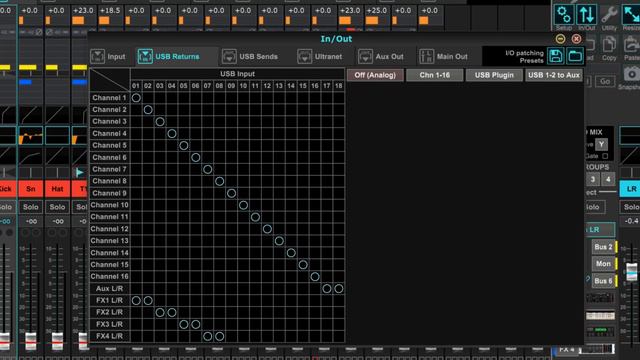Image resolution: width=640 pixels, height=360 pixels.
Task: Toggle FX2 L/R patch to USB input 04
Action: pyautogui.click(x=172, y=312)
